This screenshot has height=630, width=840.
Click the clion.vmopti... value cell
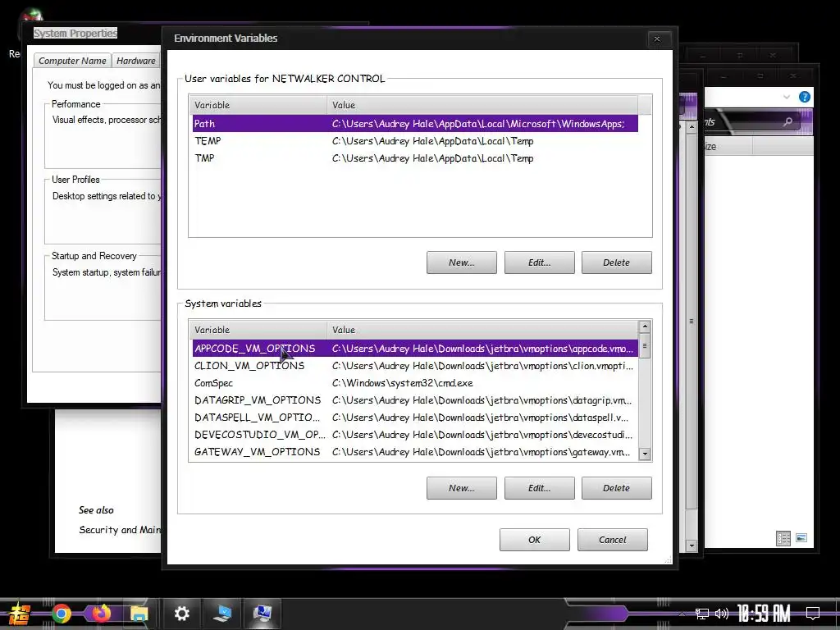click(482, 365)
